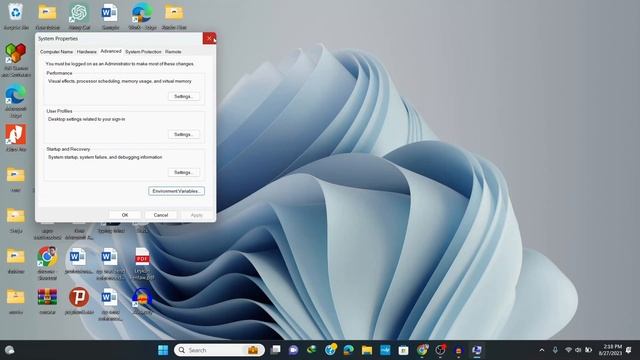Open the blue headphones audio app shortcut
This screenshot has width=640, height=360.
[142, 298]
